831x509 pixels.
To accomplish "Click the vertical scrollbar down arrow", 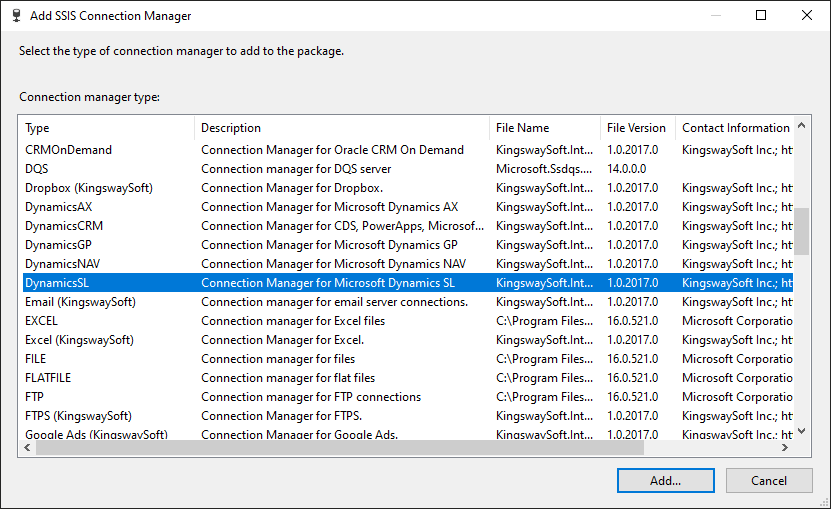I will click(x=801, y=431).
